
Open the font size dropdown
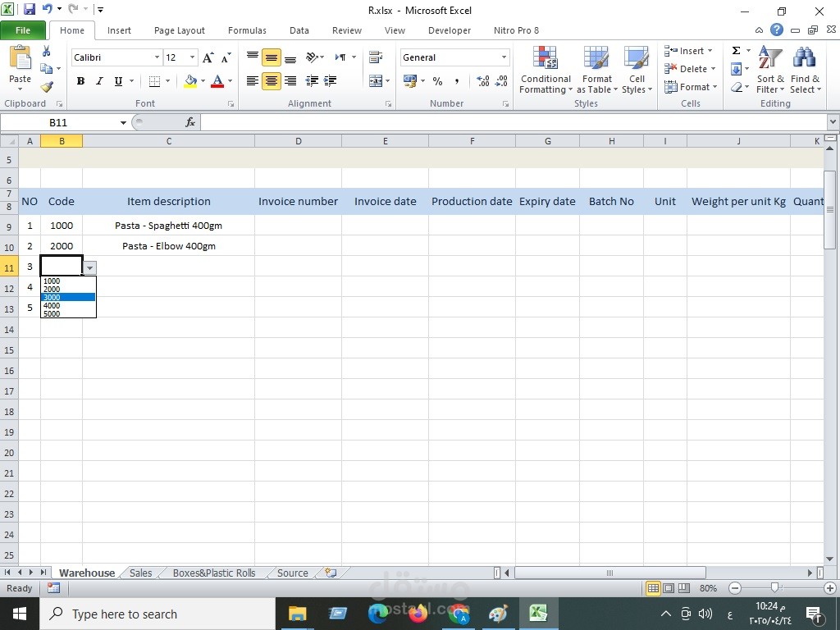tap(192, 57)
